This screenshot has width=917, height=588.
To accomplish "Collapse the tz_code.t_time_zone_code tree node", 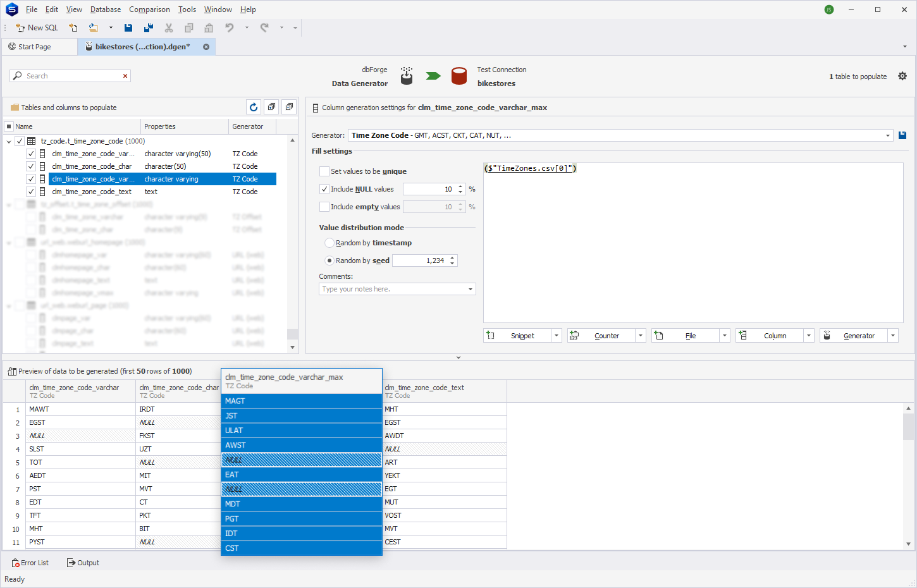I will [9, 141].
